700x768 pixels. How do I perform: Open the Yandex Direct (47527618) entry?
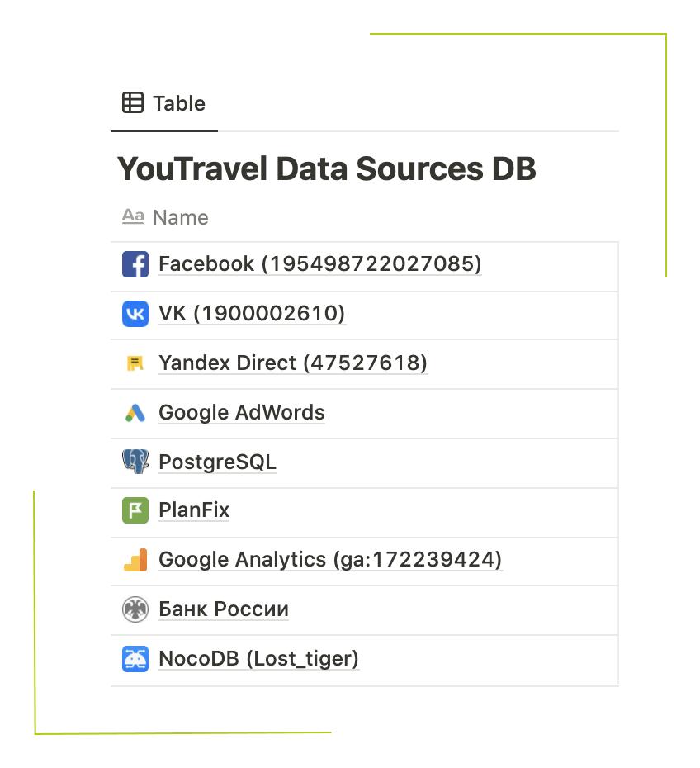tap(292, 363)
